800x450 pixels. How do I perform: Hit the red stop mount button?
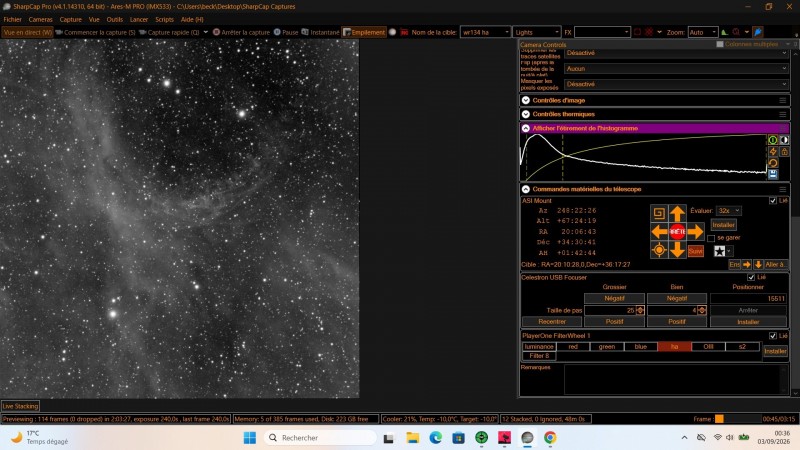click(x=677, y=232)
